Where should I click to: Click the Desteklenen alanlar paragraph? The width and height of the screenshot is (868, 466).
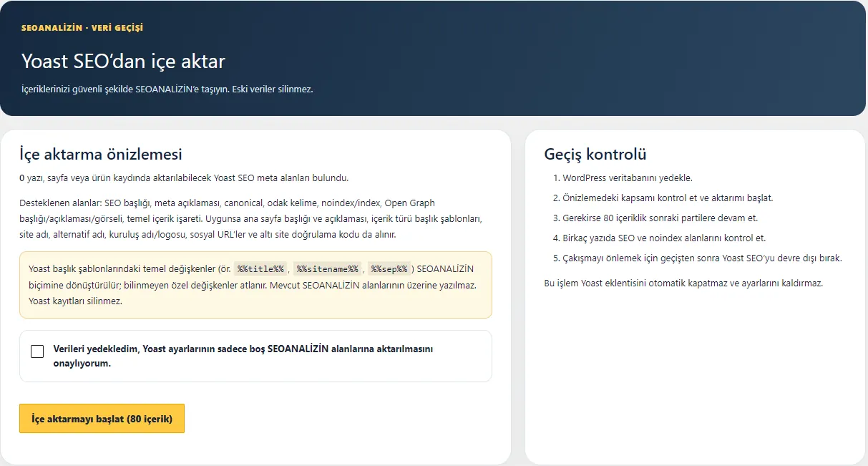coord(251,219)
